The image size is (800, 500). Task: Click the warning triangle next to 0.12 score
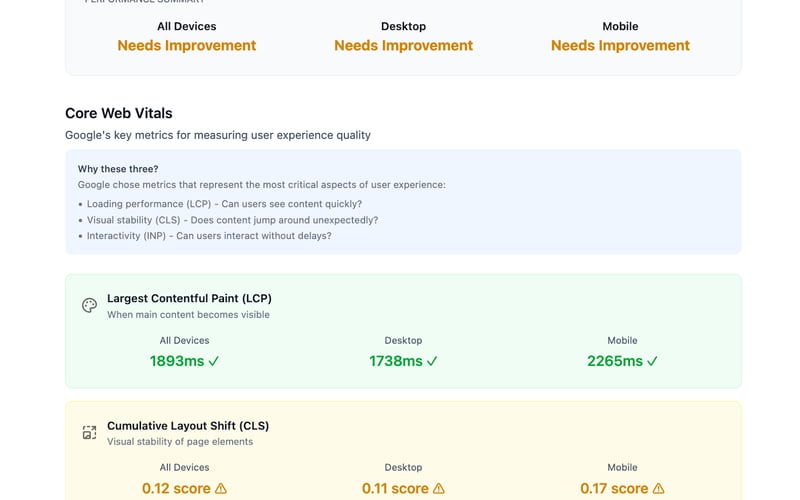point(221,488)
